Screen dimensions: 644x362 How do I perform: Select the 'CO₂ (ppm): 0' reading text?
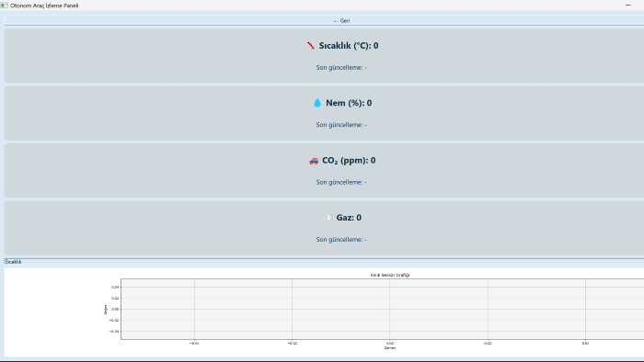pos(349,160)
